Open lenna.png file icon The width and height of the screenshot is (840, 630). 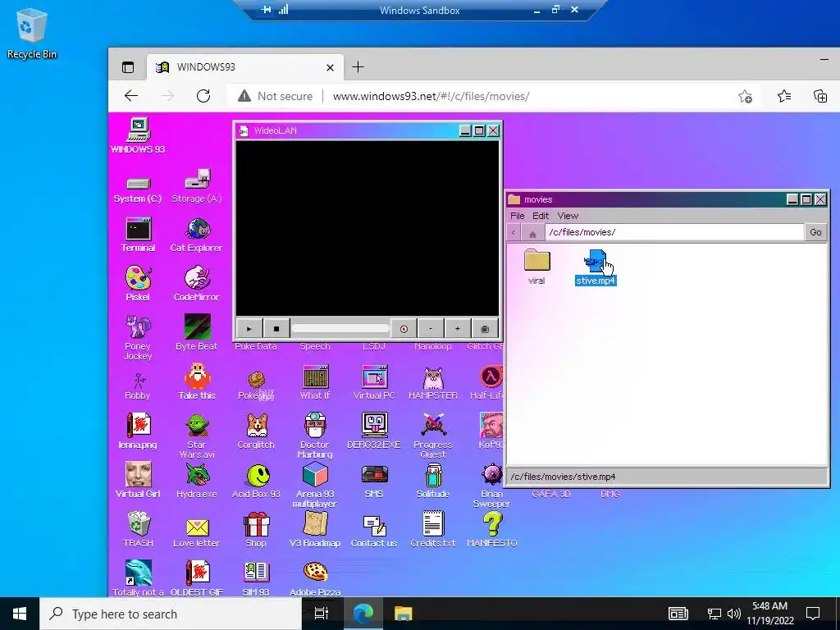click(x=138, y=426)
